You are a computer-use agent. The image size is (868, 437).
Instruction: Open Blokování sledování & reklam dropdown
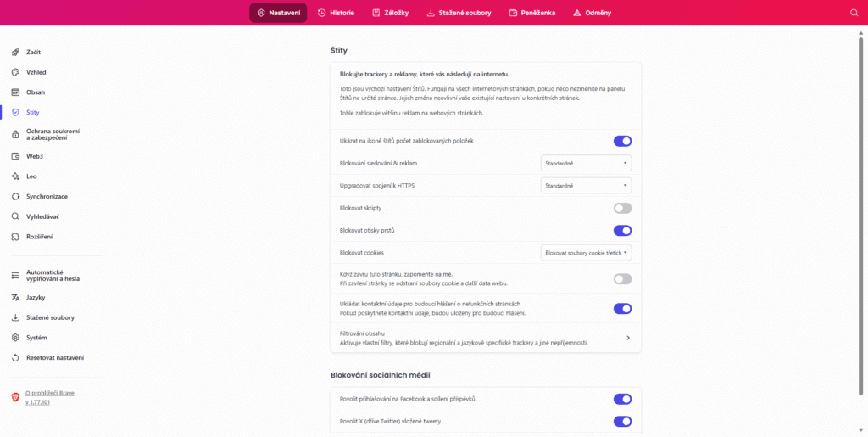pos(586,163)
